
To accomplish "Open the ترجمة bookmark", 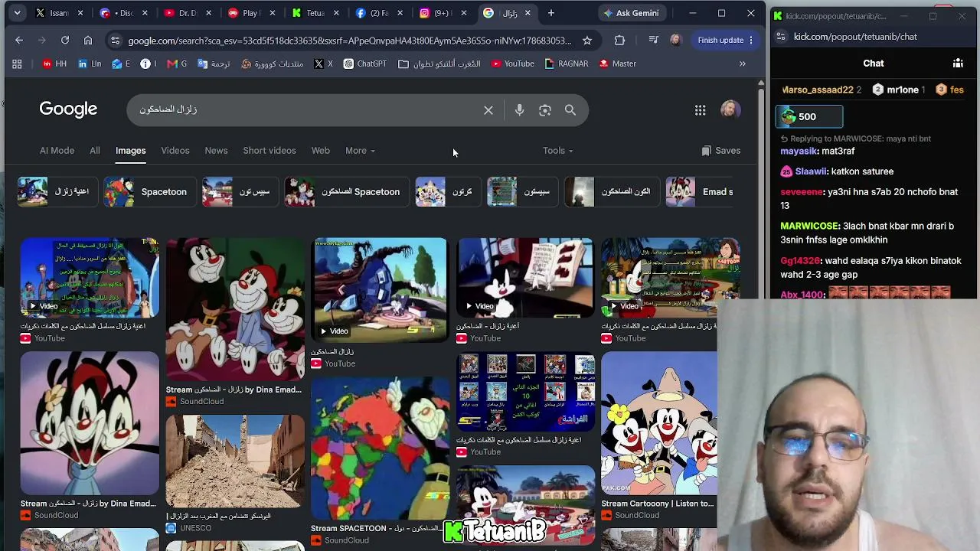I will coord(214,64).
